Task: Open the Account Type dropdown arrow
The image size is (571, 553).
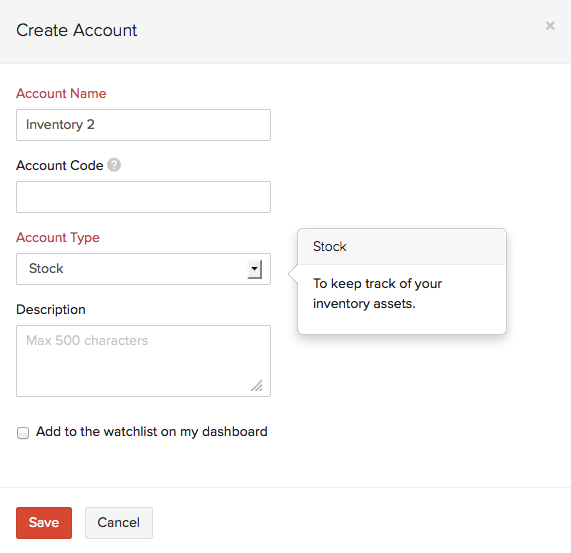Action: coord(255,269)
